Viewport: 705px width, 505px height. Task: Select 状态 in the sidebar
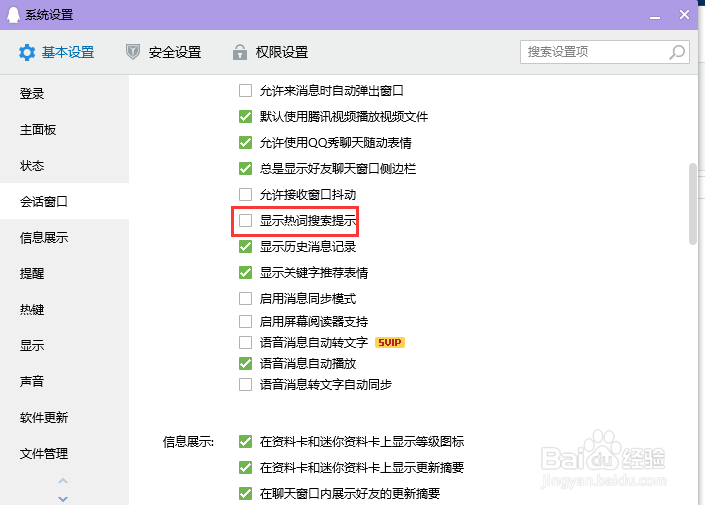coord(64,165)
